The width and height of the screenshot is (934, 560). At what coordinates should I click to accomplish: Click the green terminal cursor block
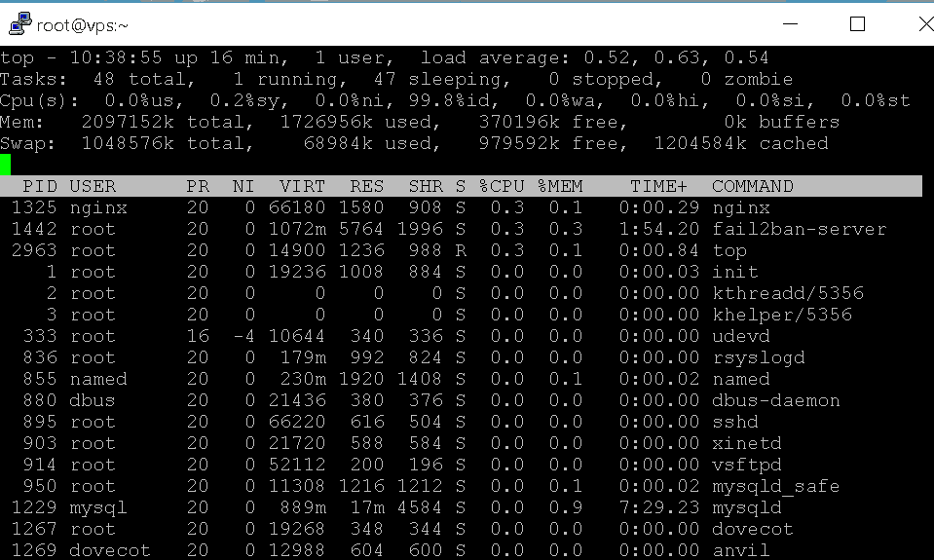6,165
